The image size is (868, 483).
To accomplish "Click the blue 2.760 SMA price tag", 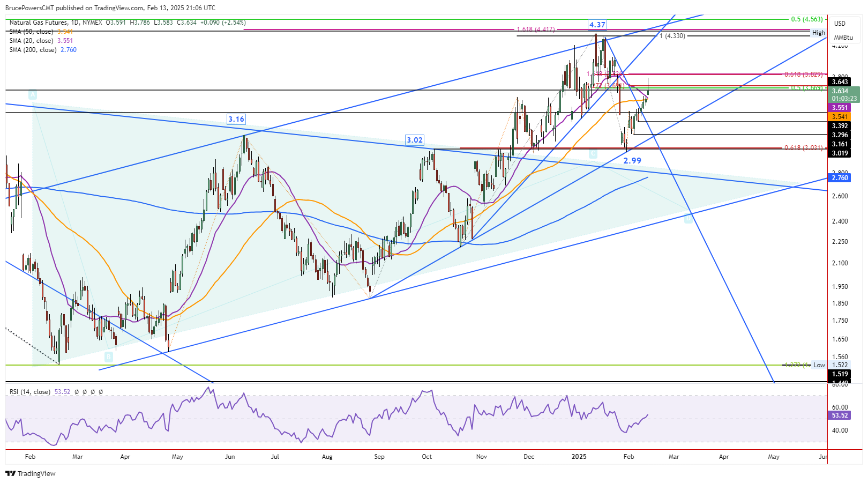I will point(840,178).
